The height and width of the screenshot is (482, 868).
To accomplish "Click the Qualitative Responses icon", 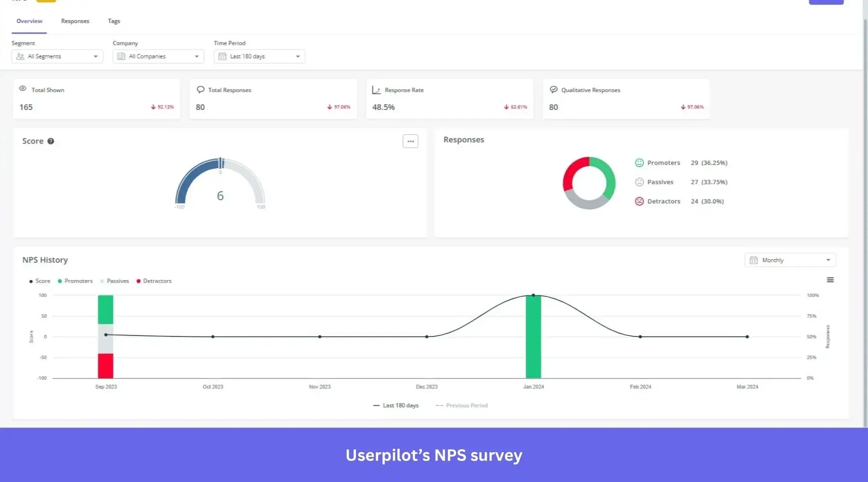I will click(x=553, y=89).
